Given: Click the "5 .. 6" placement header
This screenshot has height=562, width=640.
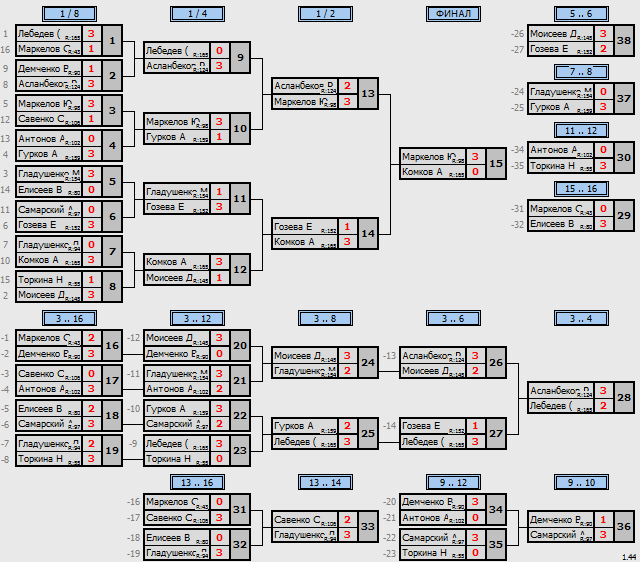Looking at the screenshot, I should pos(581,14).
